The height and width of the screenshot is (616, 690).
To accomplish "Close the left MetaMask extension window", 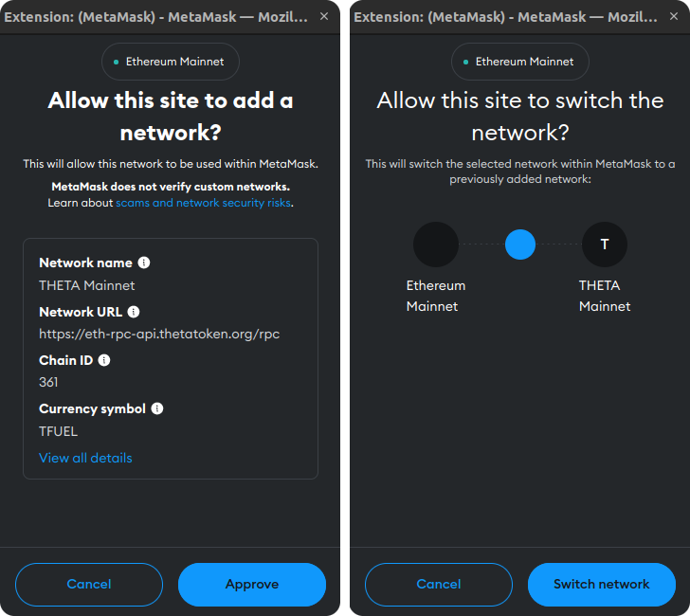I will point(324,17).
